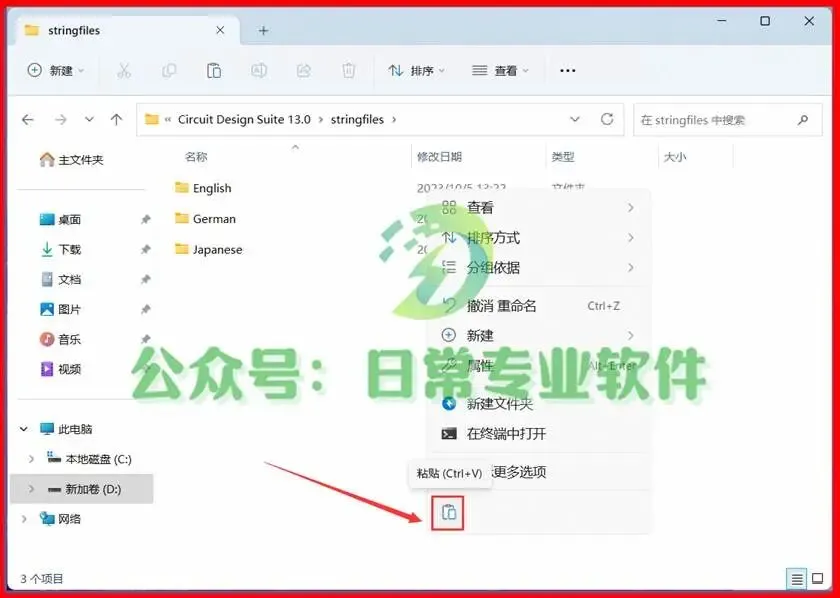Expand the 新加卷 (D:) node
This screenshot has height=598, width=840.
click(x=31, y=489)
